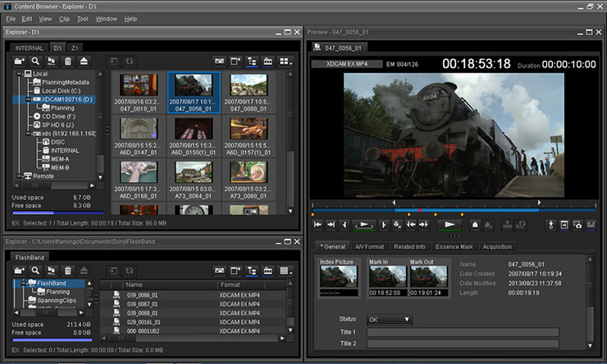This screenshot has height=364, width=607.
Task: Click the trash icon in FlashBand explorer
Action: (x=68, y=270)
